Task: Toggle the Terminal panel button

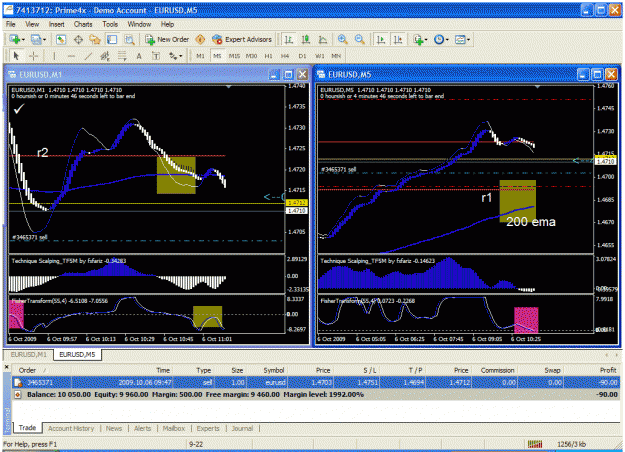Action: click(112, 39)
